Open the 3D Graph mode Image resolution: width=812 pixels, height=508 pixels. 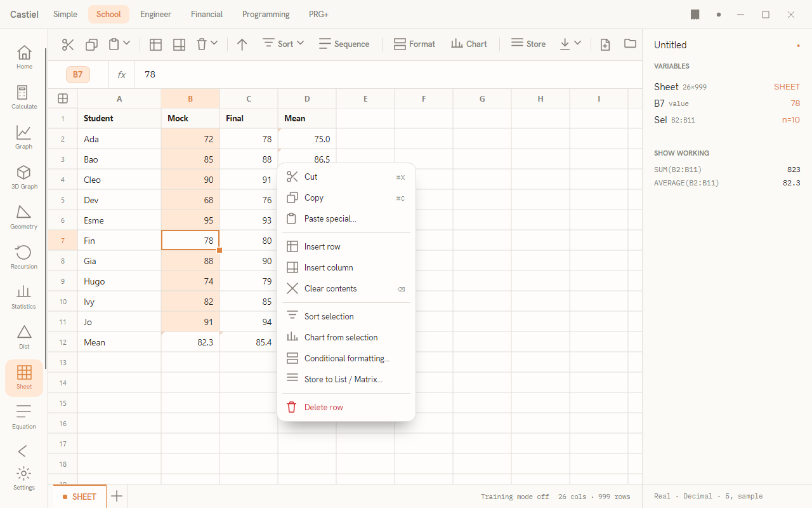(24, 177)
